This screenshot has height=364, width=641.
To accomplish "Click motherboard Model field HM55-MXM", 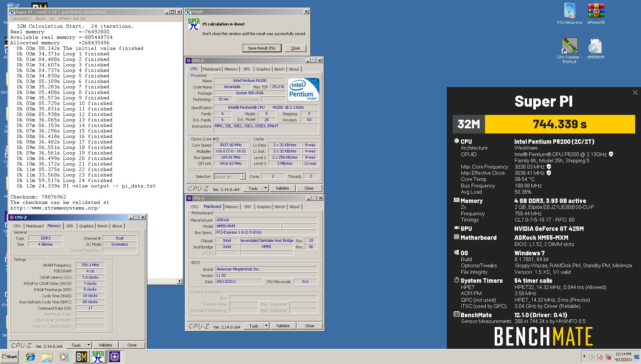I will click(x=248, y=226).
